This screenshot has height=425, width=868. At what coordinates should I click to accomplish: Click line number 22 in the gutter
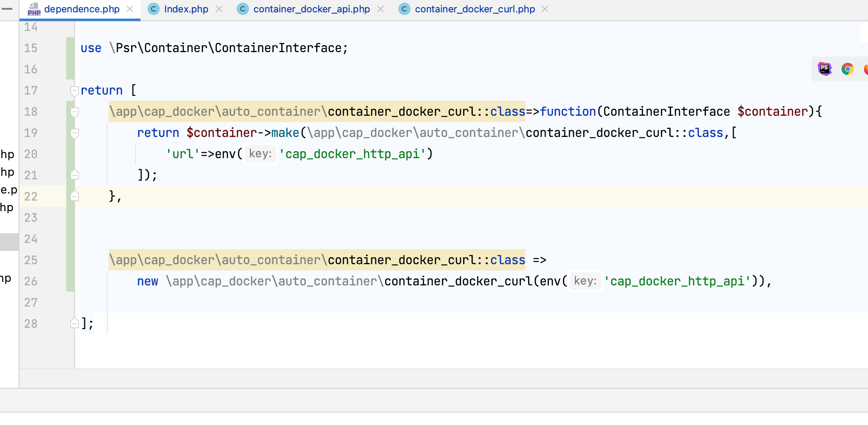pos(31,196)
